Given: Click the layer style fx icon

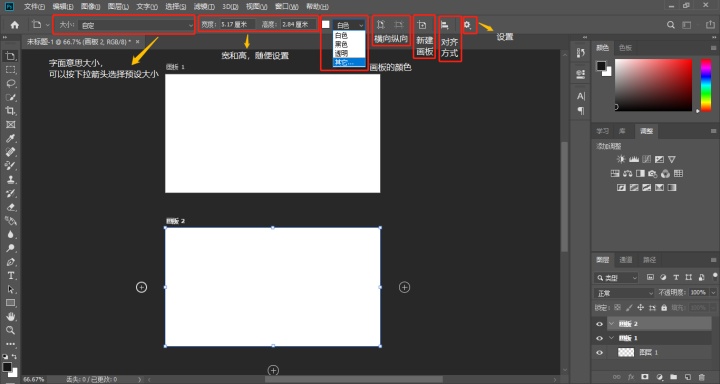Looking at the screenshot, I should click(x=631, y=377).
